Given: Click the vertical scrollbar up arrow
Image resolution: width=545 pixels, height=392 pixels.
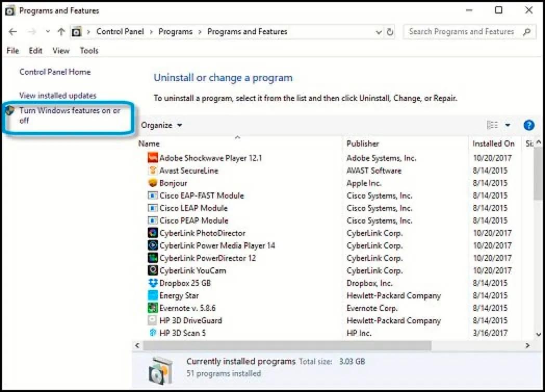Looking at the screenshot, I should click(x=538, y=142).
